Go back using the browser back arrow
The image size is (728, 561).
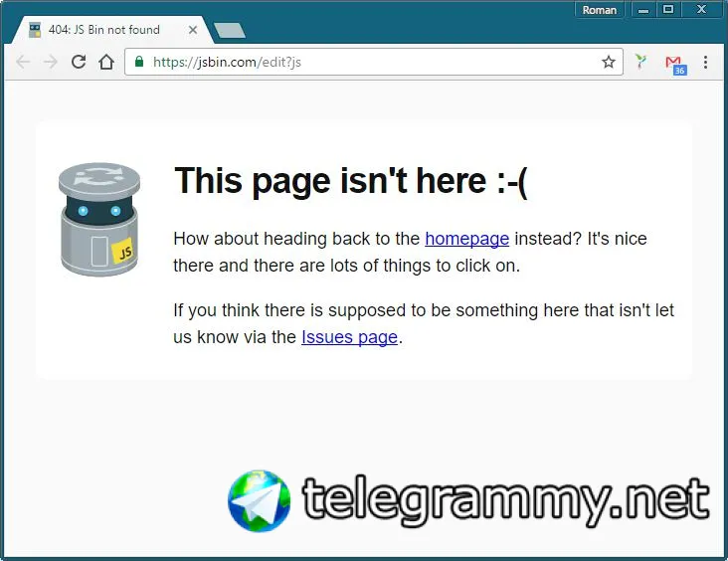[x=23, y=62]
